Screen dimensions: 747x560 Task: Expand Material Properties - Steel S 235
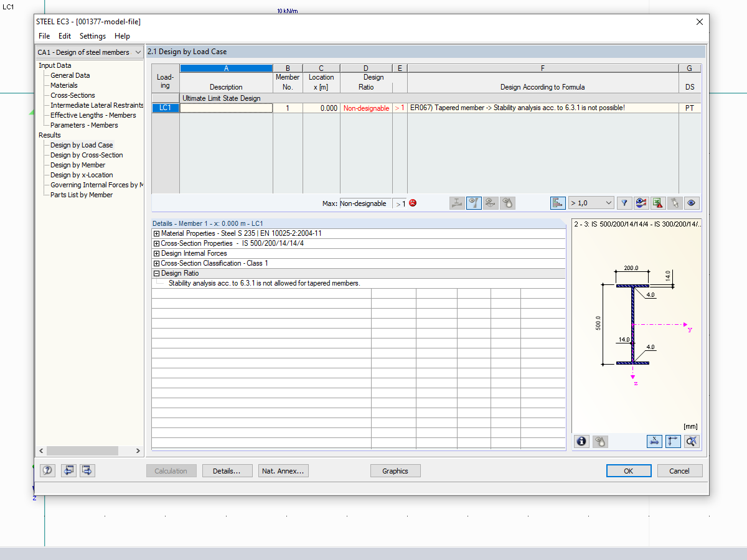[156, 233]
